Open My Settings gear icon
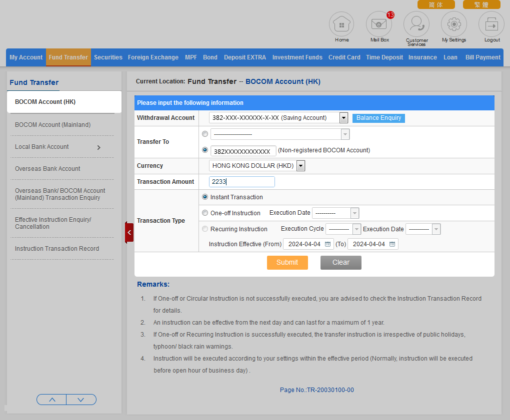 (453, 24)
